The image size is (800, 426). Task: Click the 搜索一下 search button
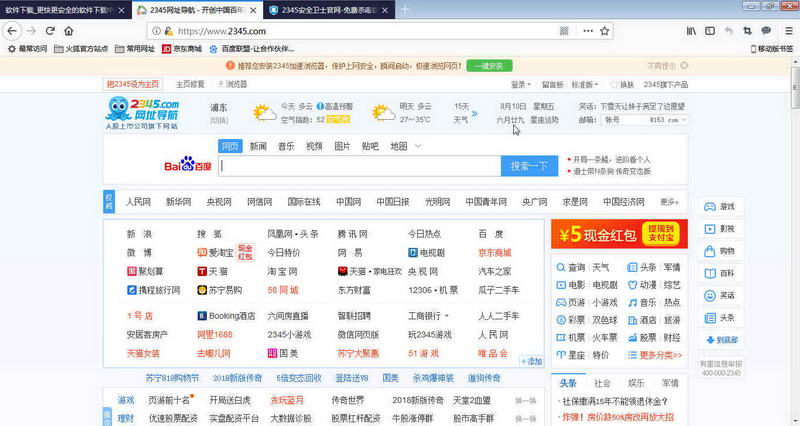(529, 166)
